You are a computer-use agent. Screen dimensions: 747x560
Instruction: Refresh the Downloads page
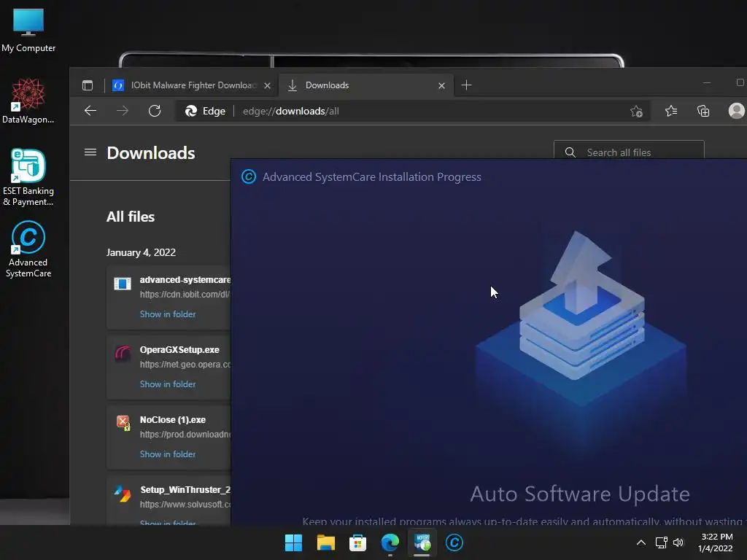[155, 111]
